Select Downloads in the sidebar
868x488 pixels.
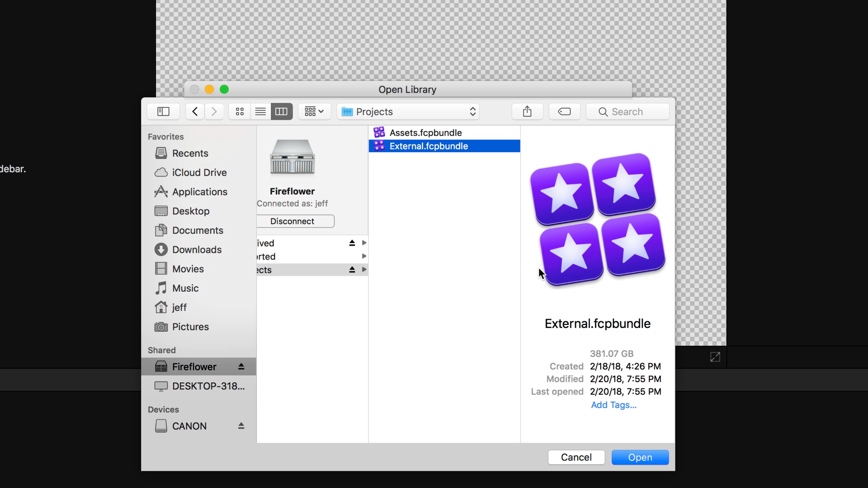(x=197, y=250)
